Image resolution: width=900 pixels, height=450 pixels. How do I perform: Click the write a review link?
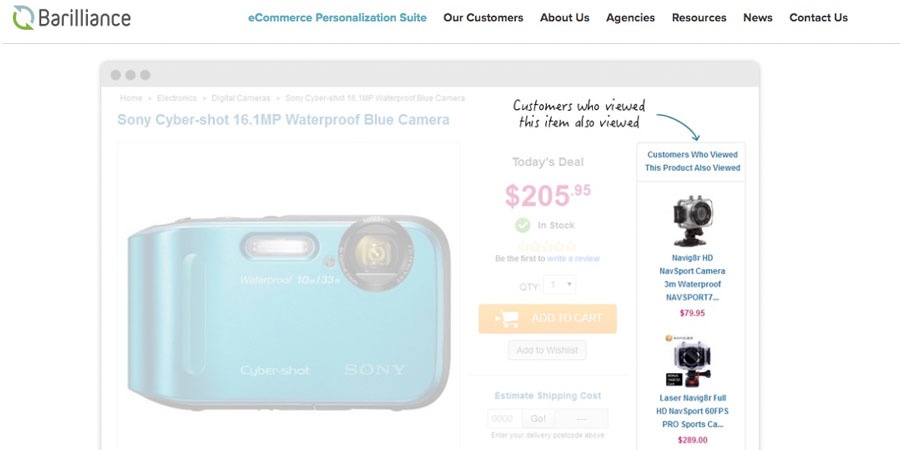tap(573, 259)
